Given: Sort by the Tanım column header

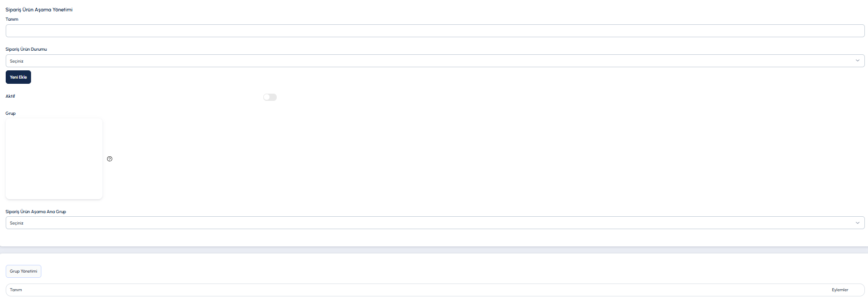Looking at the screenshot, I should [16, 290].
